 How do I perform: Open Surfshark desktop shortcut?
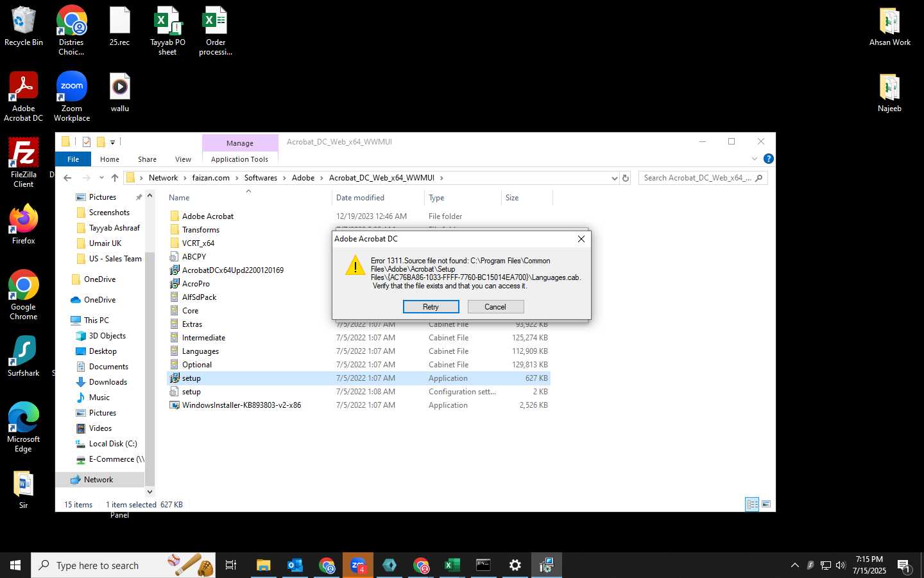pyautogui.click(x=24, y=355)
